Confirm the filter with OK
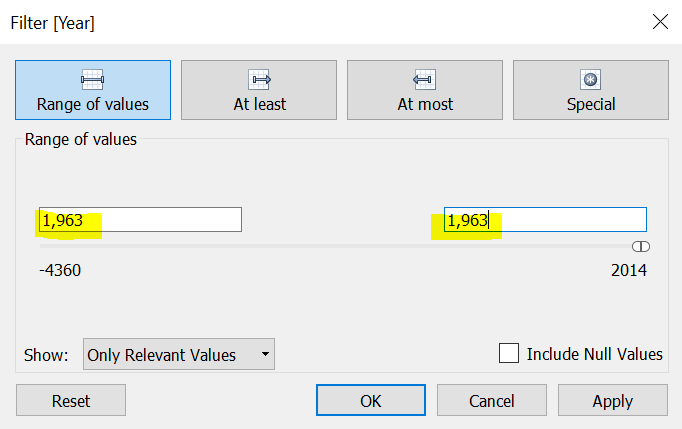682x429 pixels. [371, 400]
